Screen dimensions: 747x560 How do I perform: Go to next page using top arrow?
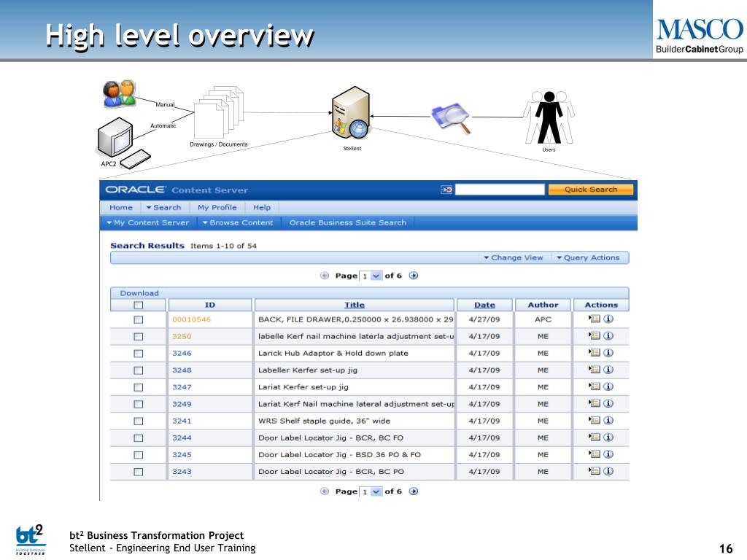pyautogui.click(x=414, y=275)
